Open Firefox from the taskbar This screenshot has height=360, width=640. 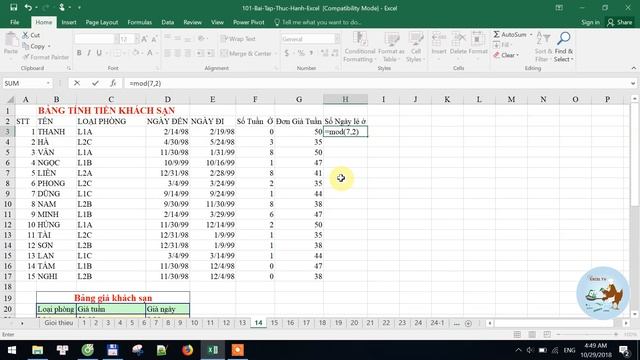(187, 350)
